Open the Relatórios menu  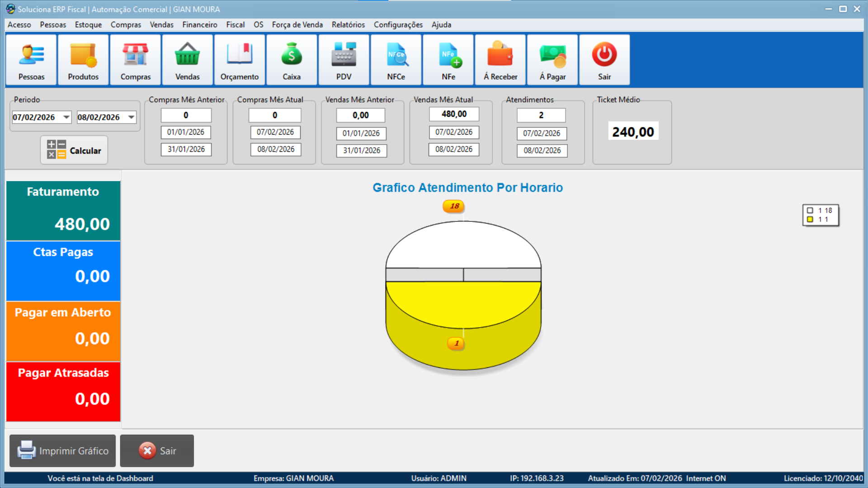point(348,25)
